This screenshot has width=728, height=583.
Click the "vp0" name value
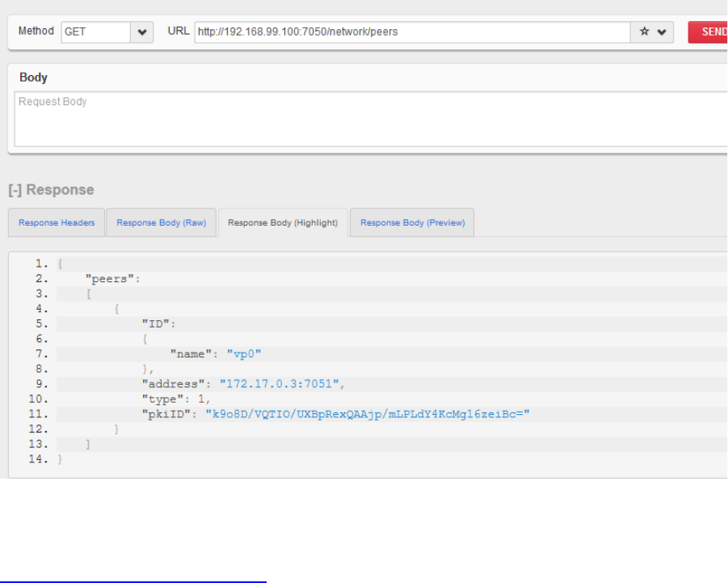coord(244,354)
